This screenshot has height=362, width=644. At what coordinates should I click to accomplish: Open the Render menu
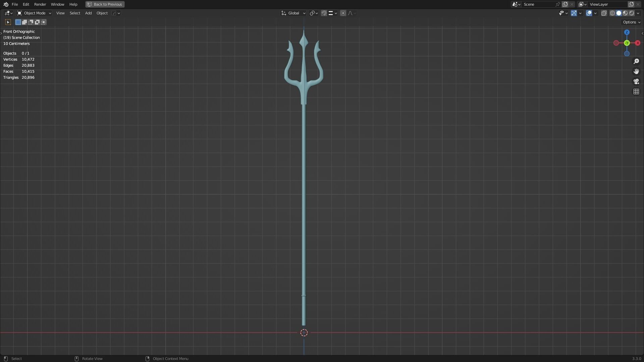point(40,4)
